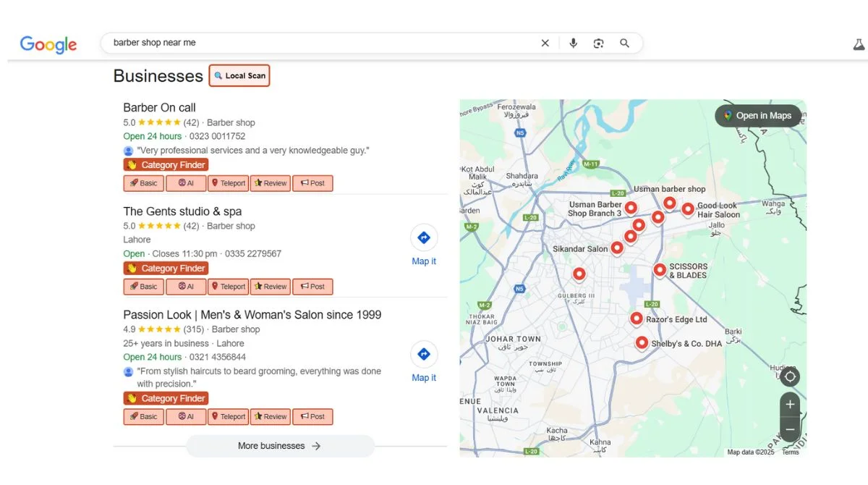868x485 pixels.
Task: Select Review button under Passion Look
Action: 271,417
